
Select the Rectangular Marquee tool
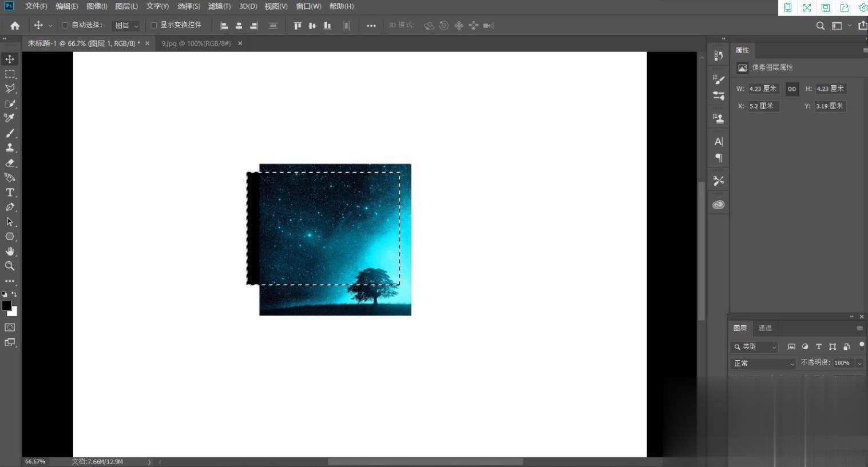[10, 74]
